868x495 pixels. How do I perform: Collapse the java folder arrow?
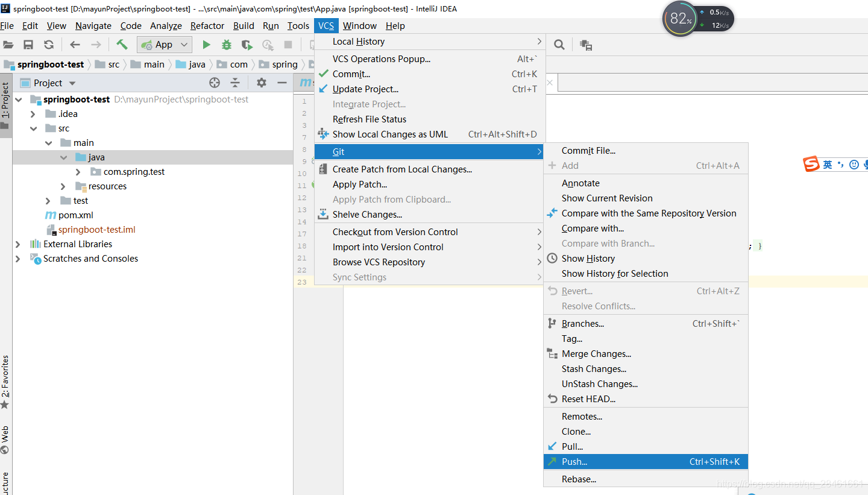[64, 157]
